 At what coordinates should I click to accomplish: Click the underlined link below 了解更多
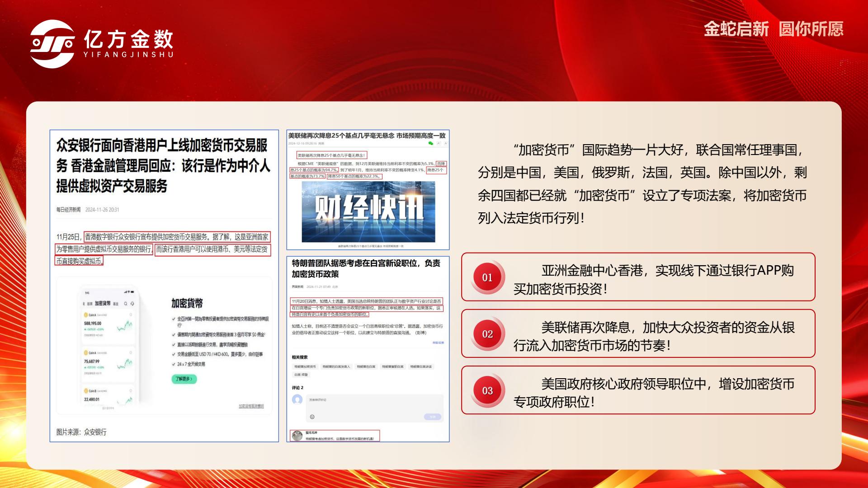point(251,406)
